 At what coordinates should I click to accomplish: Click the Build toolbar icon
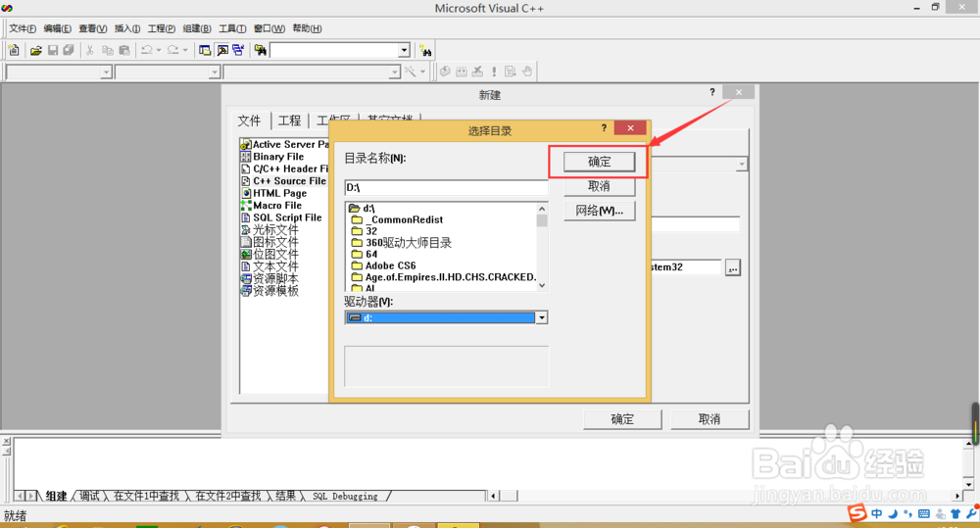click(462, 72)
